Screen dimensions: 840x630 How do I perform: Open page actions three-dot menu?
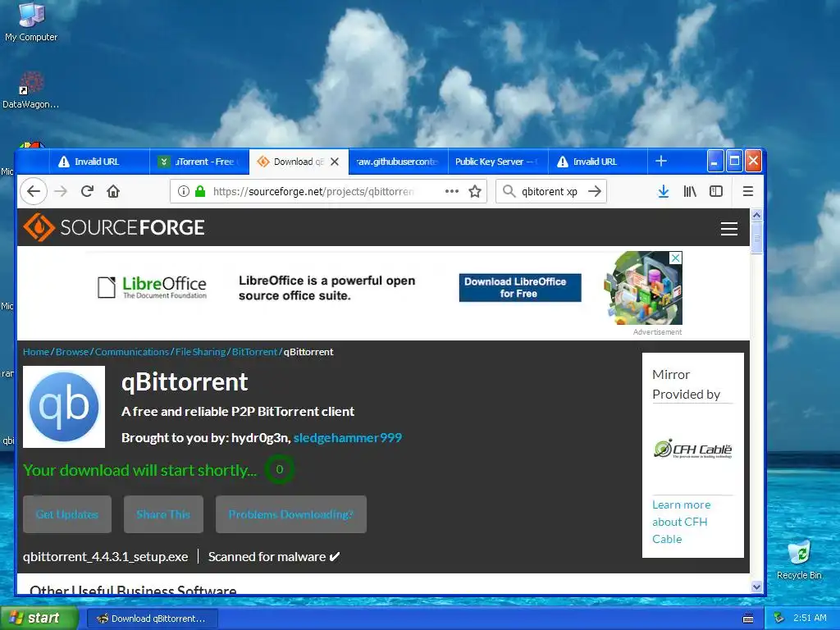coord(452,191)
